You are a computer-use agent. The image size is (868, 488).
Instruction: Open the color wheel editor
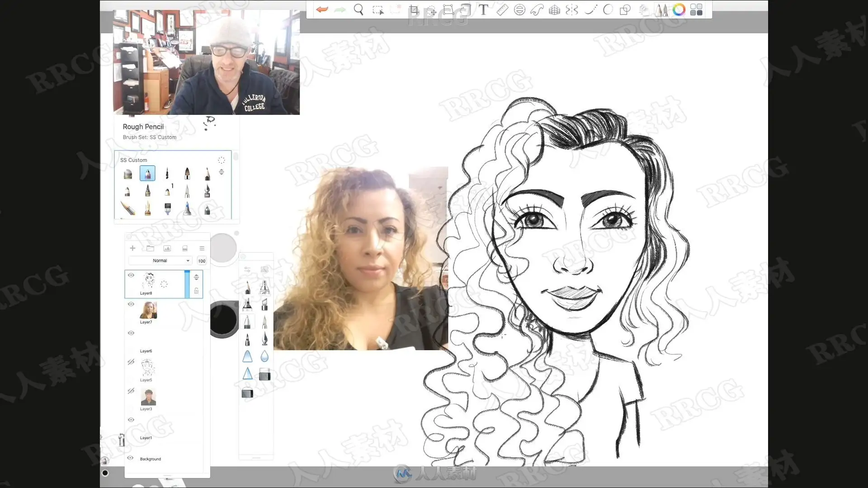point(679,9)
